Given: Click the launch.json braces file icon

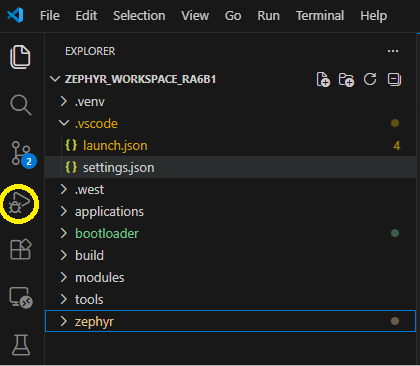Looking at the screenshot, I should 71,145.
